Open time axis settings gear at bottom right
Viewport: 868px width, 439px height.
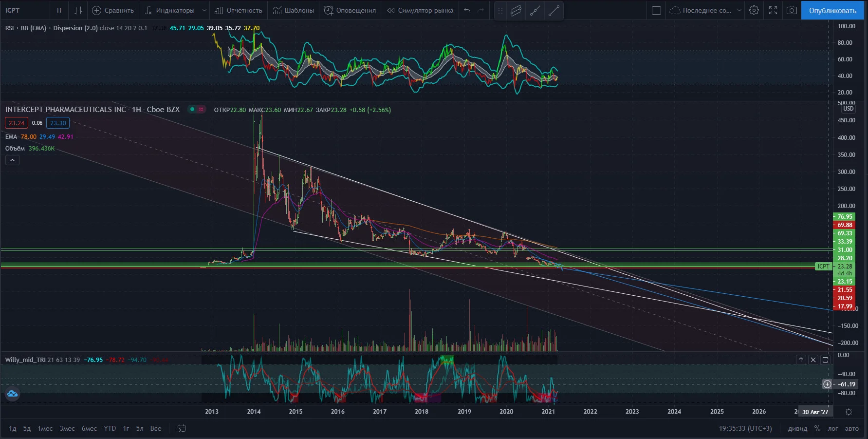coord(849,412)
